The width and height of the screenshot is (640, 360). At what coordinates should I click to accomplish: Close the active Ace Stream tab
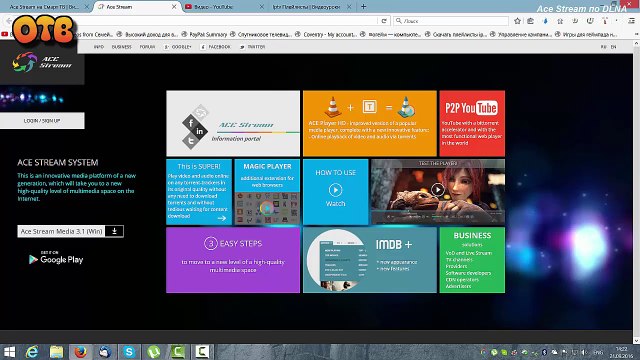174,7
